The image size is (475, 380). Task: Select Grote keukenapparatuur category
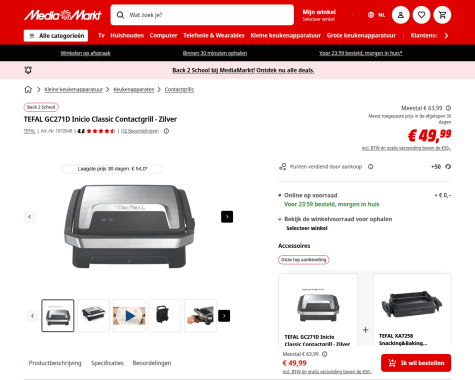pos(361,36)
